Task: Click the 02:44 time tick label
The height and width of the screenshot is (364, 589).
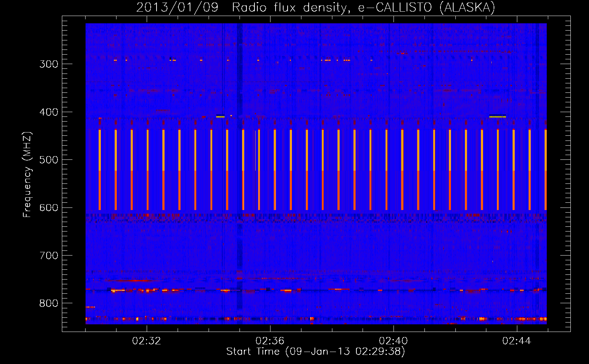Action: [517, 341]
